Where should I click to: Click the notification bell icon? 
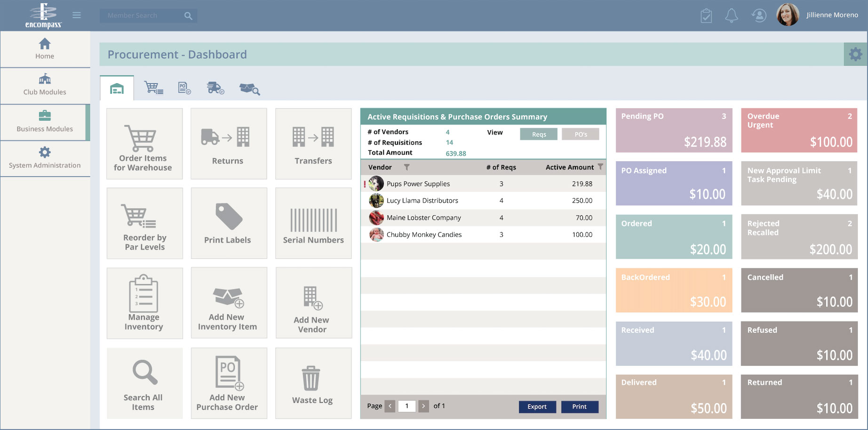pyautogui.click(x=731, y=16)
